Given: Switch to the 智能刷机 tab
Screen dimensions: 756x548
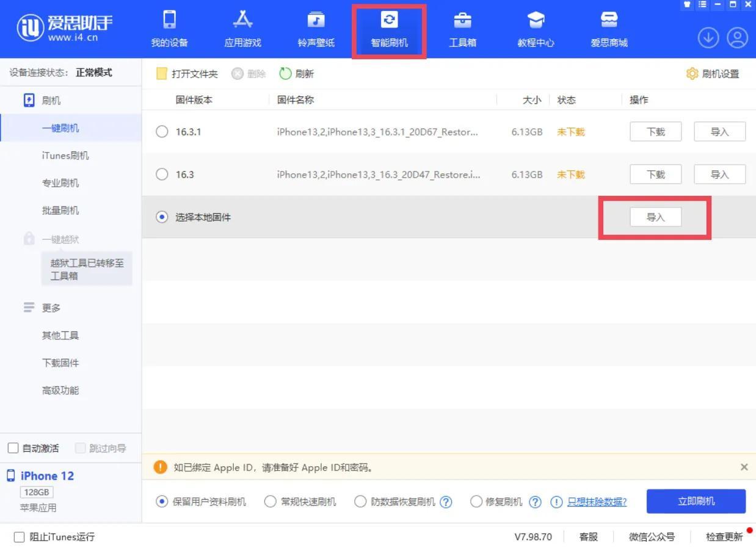Looking at the screenshot, I should pos(389,27).
